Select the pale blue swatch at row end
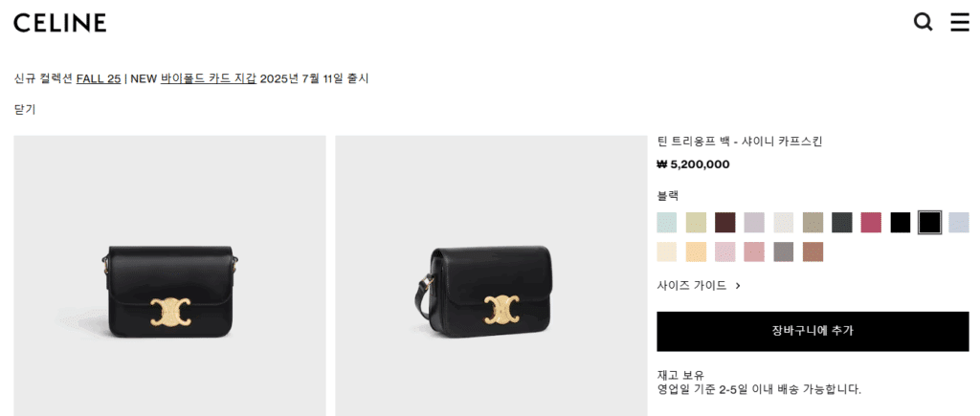The image size is (980, 416). point(959,223)
